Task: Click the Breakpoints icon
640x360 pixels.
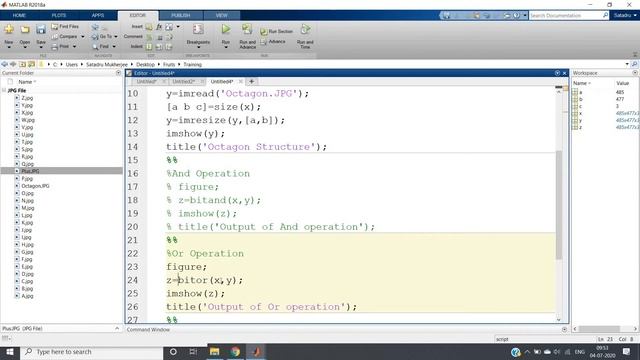Action: [x=198, y=29]
